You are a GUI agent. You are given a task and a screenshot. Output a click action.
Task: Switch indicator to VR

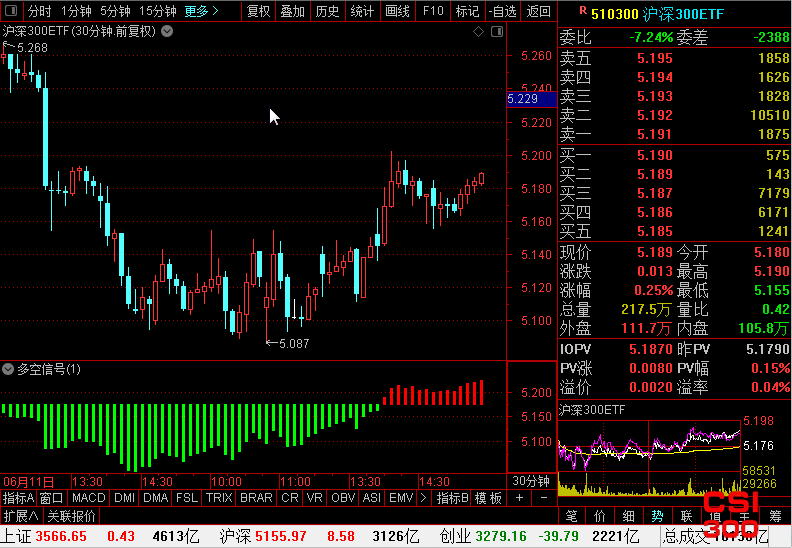[x=314, y=498]
